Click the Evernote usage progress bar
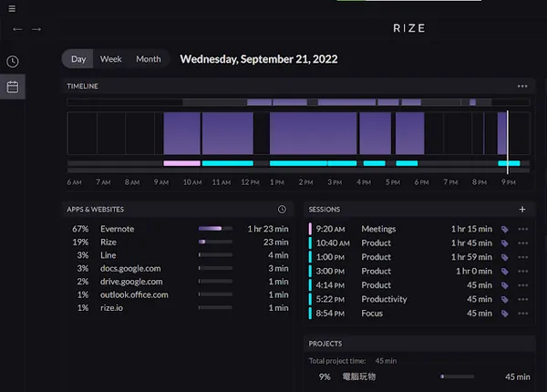The image size is (547, 392). (215, 229)
